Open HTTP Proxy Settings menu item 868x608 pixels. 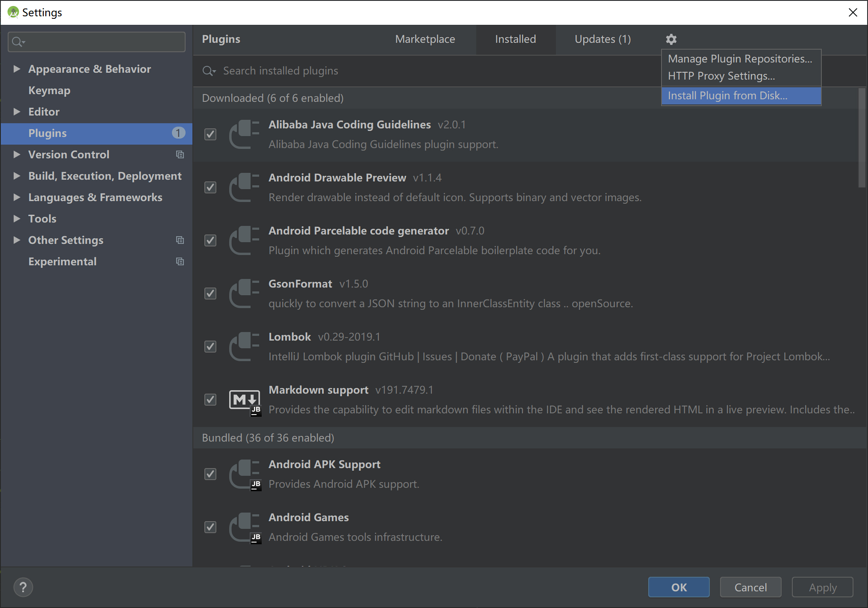[740, 76]
